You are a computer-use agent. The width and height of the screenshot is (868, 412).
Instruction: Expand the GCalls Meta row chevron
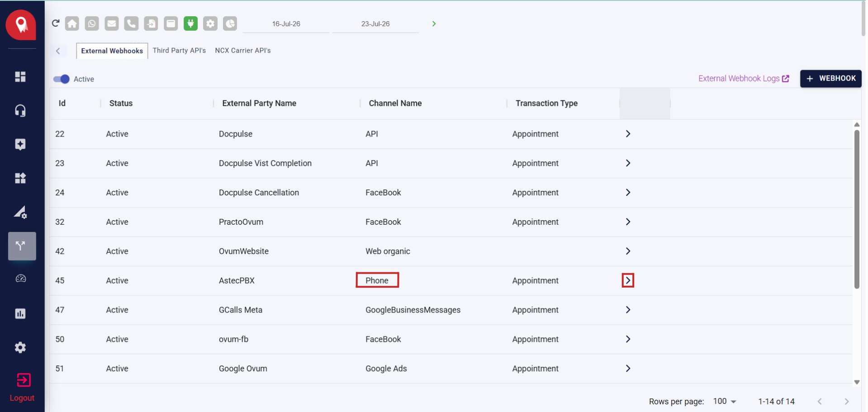point(628,310)
